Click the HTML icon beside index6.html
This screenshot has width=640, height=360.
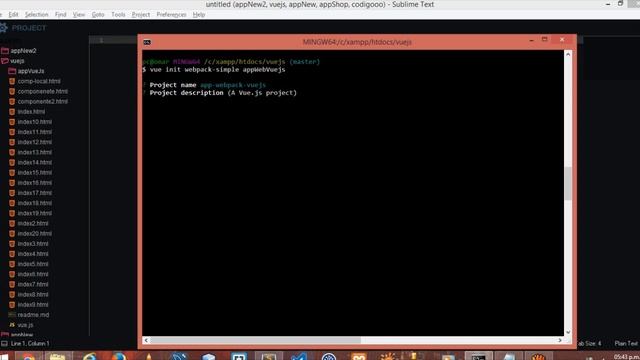[x=12, y=274]
